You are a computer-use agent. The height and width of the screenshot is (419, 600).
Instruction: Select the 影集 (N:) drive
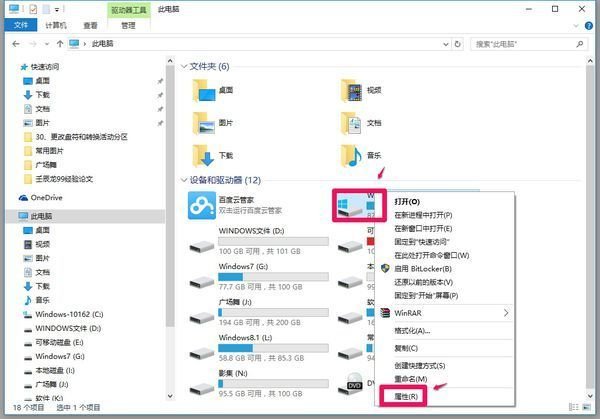(x=259, y=384)
